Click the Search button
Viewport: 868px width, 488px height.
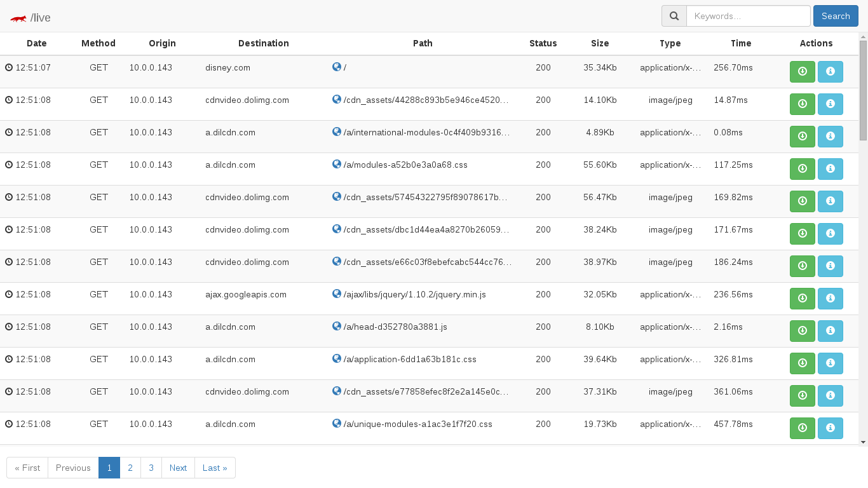tap(836, 16)
